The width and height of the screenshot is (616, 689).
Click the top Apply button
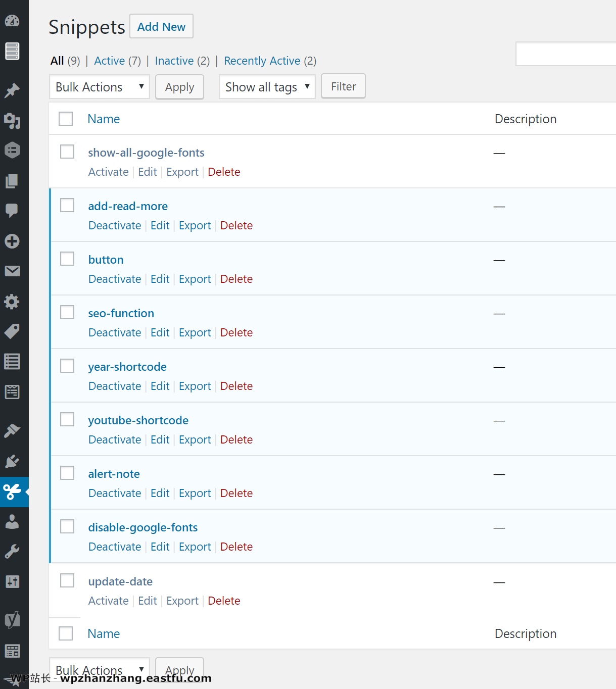point(179,87)
